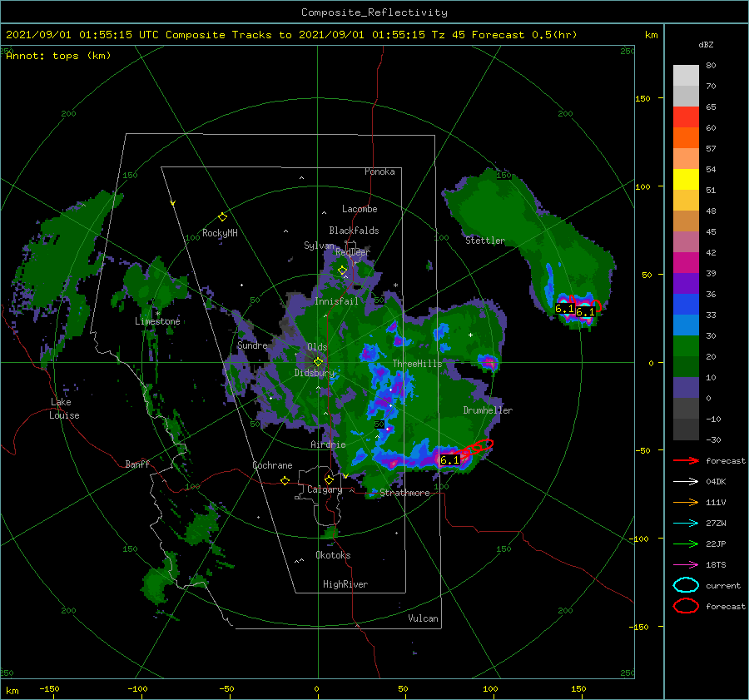Click the -50 tick on bottom km axis

click(226, 688)
